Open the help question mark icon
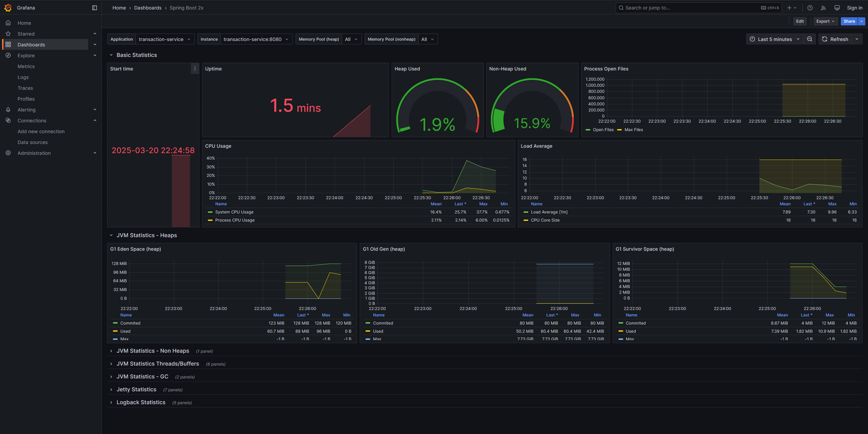Image resolution: width=868 pixels, height=434 pixels. pos(810,8)
